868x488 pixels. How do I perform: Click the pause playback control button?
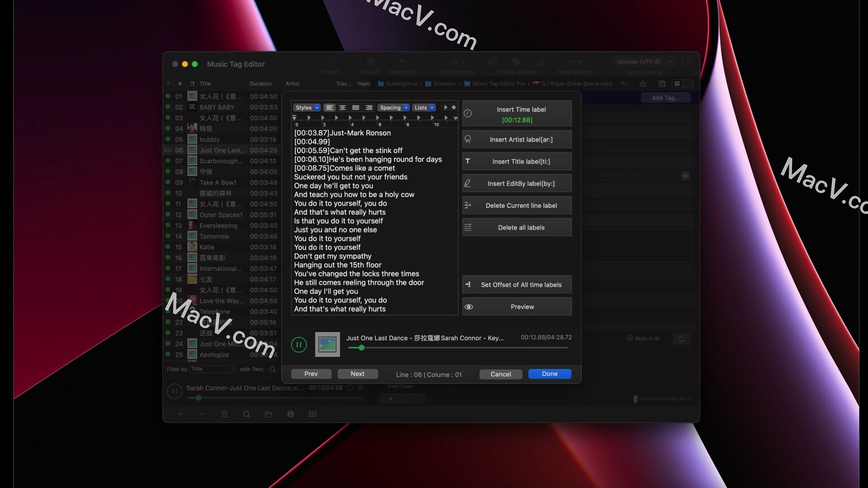(x=298, y=344)
